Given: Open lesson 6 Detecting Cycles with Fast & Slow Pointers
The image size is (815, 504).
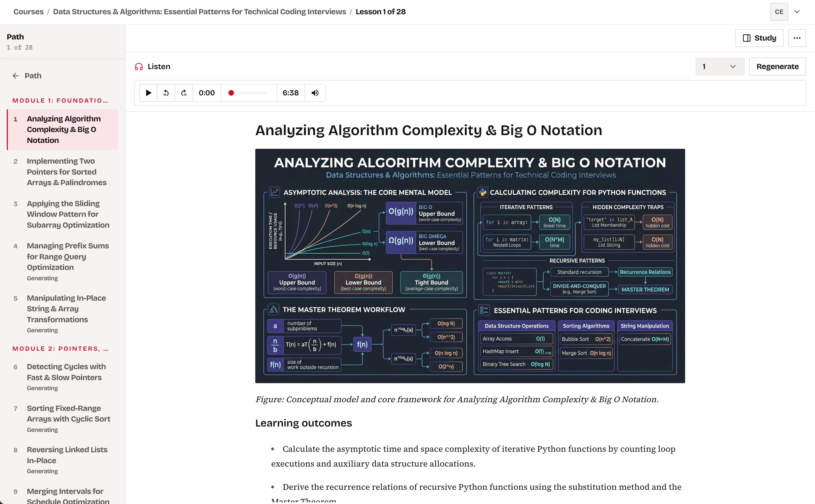Looking at the screenshot, I should 62,377.
